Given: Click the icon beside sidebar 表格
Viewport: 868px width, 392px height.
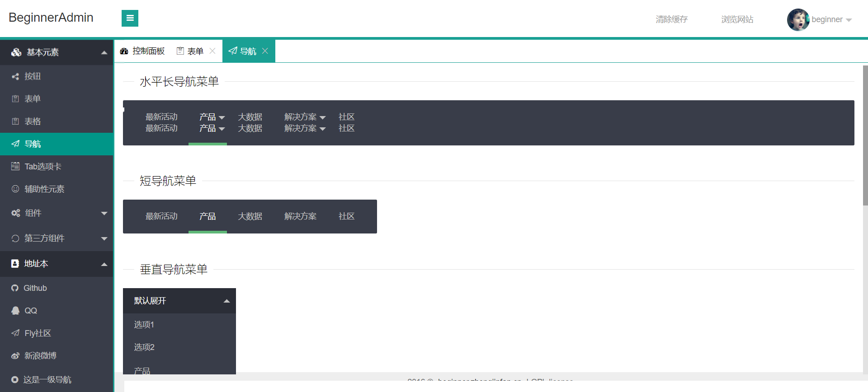Looking at the screenshot, I should tap(15, 121).
